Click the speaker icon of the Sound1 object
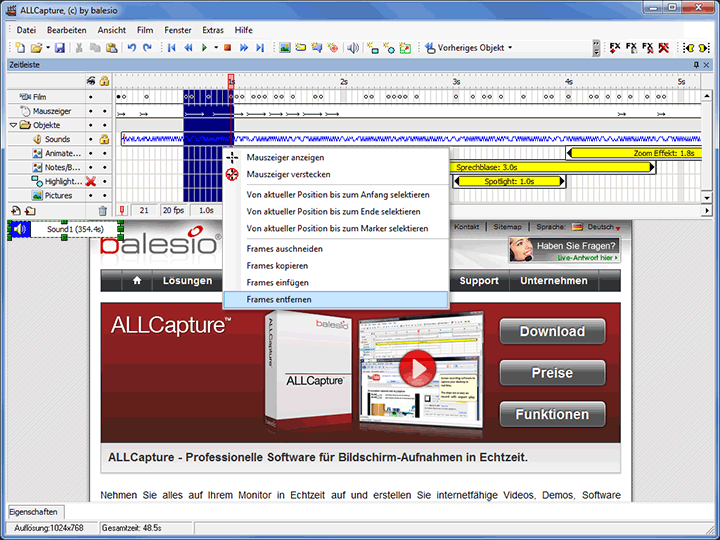The height and width of the screenshot is (540, 720). tap(19, 229)
